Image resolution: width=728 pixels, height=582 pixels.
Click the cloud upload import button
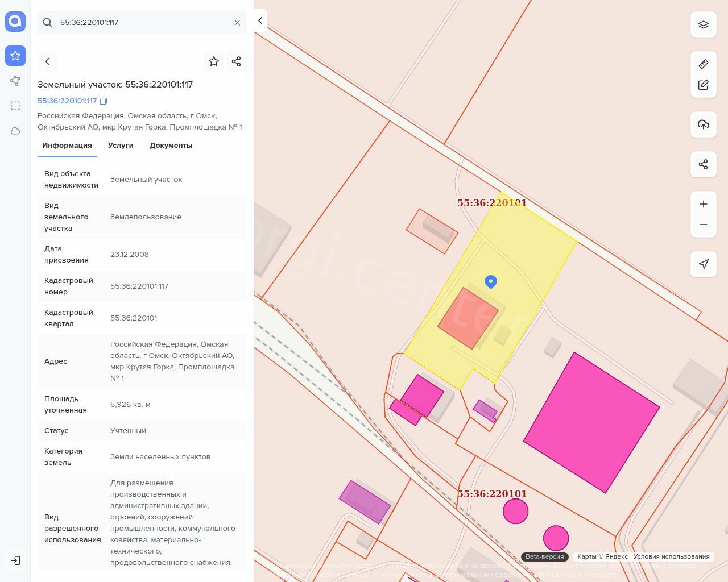click(703, 124)
